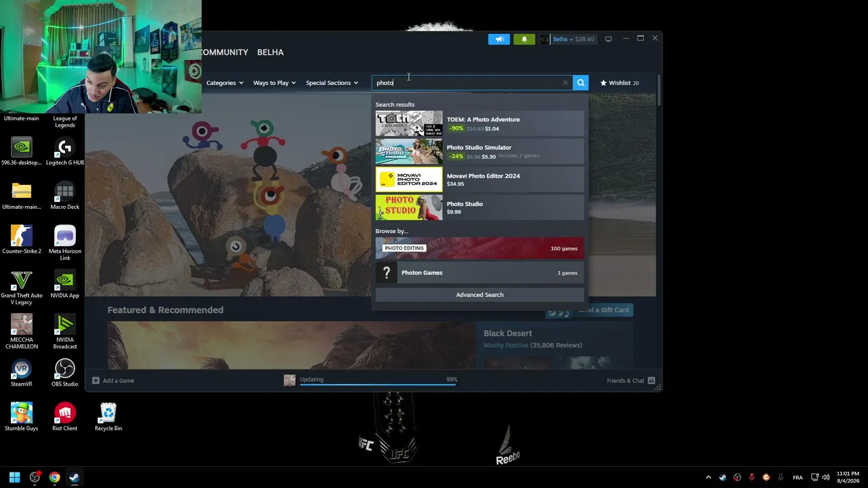The image size is (868, 488).
Task: Open the Photon Games browse entry
Action: pyautogui.click(x=479, y=272)
